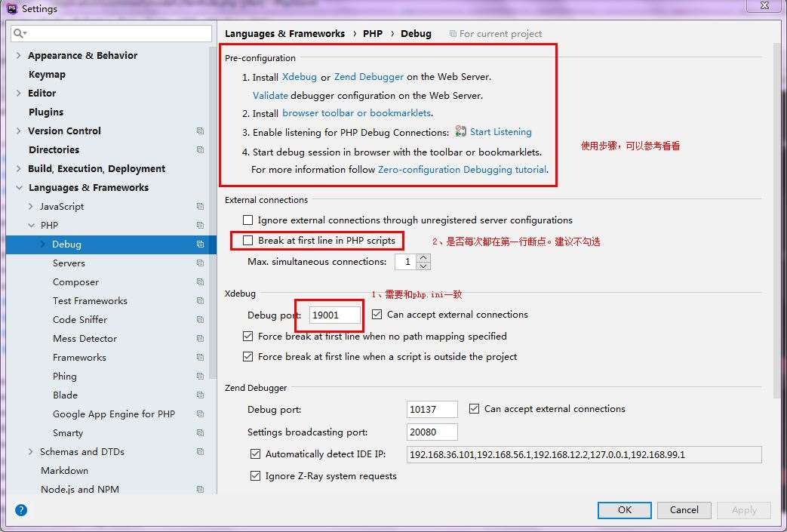Open Servers settings page

[x=69, y=263]
